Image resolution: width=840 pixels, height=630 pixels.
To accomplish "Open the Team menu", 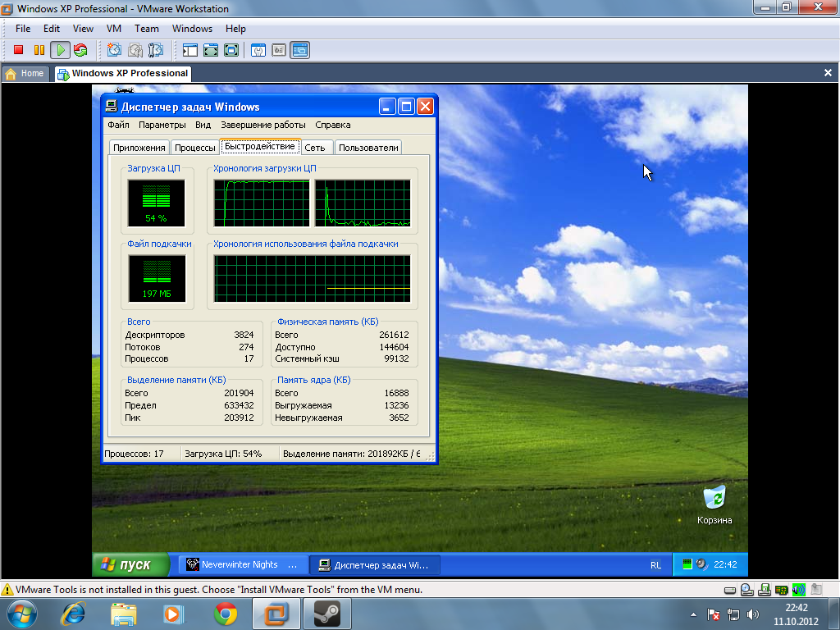I will 146,29.
